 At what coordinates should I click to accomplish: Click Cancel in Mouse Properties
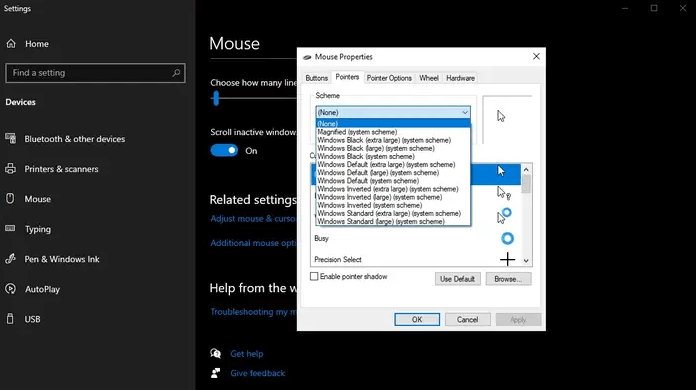click(x=467, y=319)
